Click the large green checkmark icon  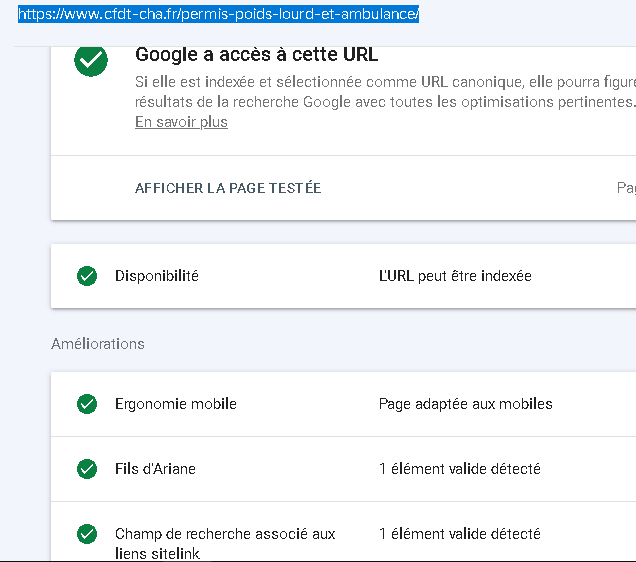click(x=91, y=60)
